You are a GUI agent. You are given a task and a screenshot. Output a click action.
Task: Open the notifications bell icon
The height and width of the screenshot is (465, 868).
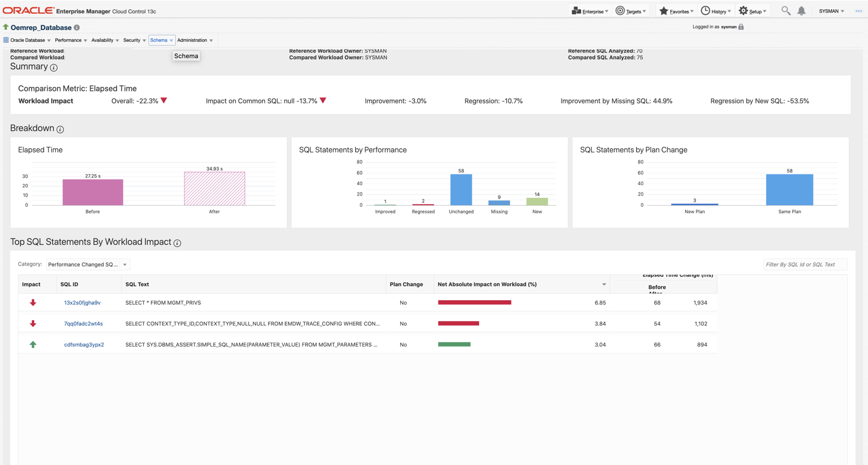(x=801, y=11)
